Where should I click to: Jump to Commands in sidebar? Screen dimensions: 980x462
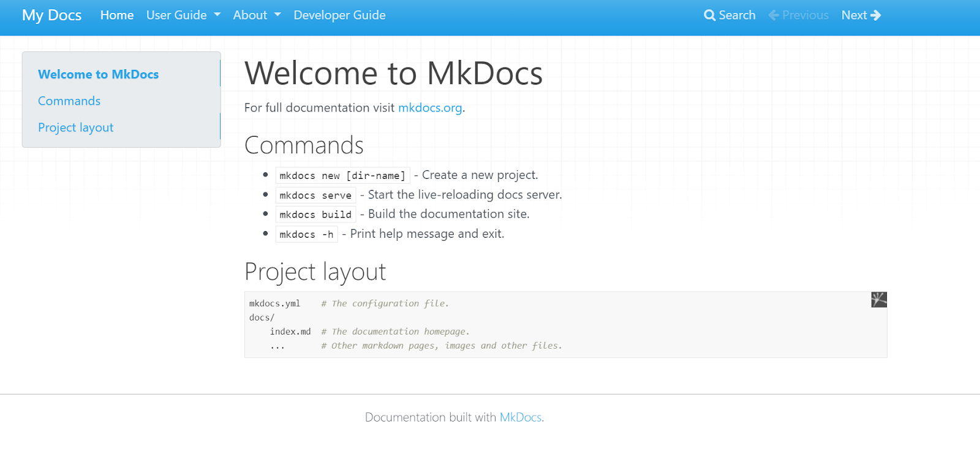(x=69, y=101)
